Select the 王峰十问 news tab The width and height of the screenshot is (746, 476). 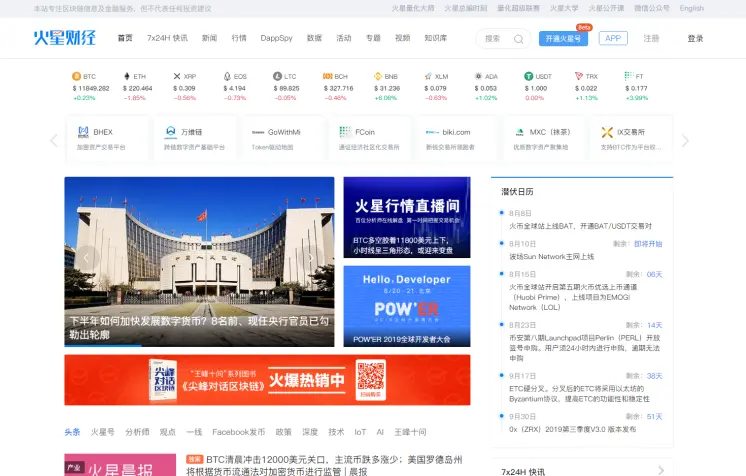coord(410,432)
